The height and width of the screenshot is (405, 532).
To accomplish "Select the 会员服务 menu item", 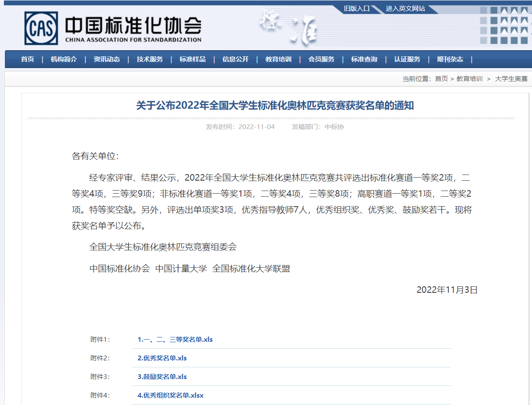I will click(321, 59).
